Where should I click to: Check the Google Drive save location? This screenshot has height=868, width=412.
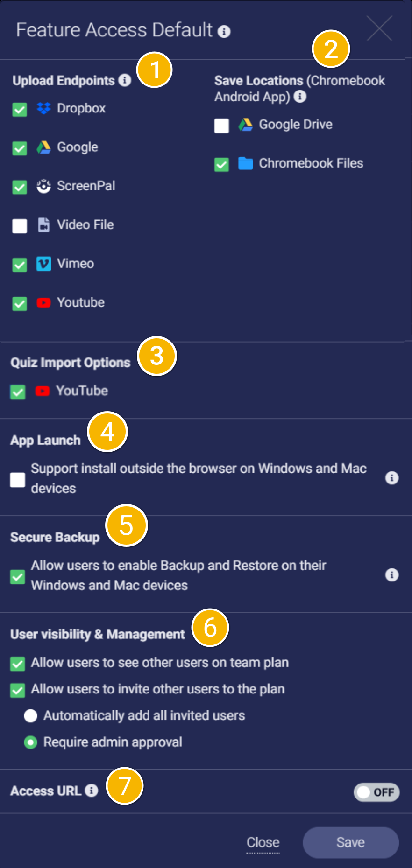click(221, 126)
